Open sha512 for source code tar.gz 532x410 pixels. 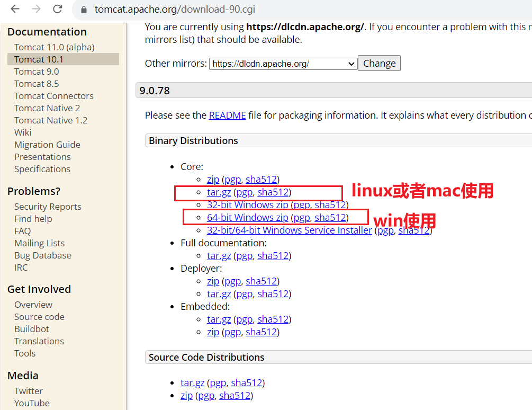[x=247, y=383]
